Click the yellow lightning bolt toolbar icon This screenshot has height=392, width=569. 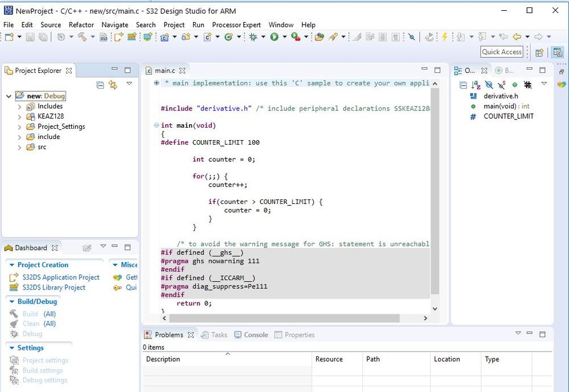(444, 36)
